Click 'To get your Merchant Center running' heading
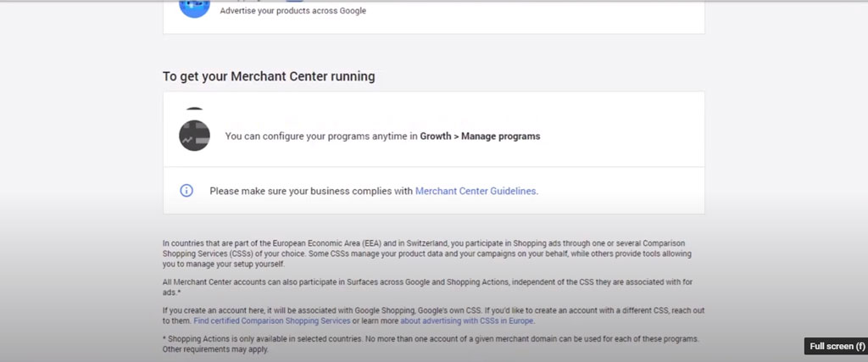 click(269, 76)
